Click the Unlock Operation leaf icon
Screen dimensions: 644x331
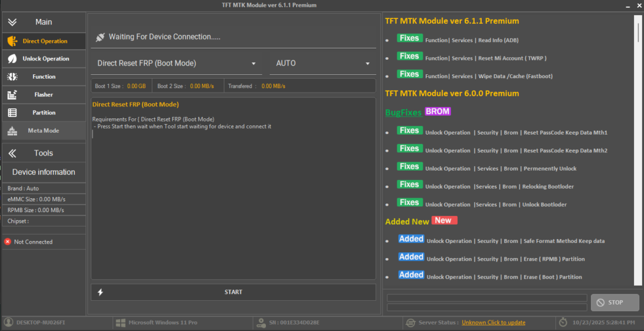13,59
